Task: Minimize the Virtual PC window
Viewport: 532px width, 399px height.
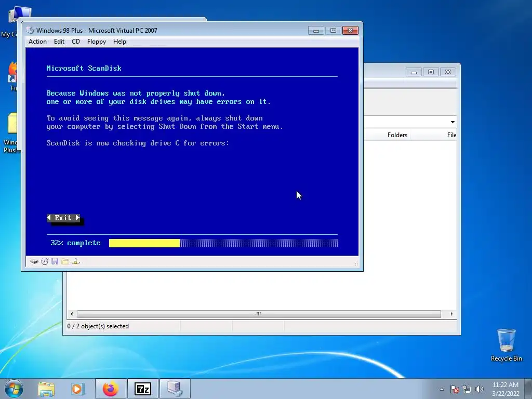Action: [x=316, y=31]
